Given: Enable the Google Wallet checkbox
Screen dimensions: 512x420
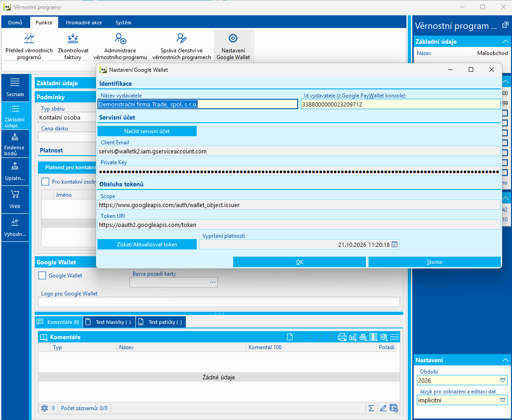Looking at the screenshot, I should coord(42,276).
